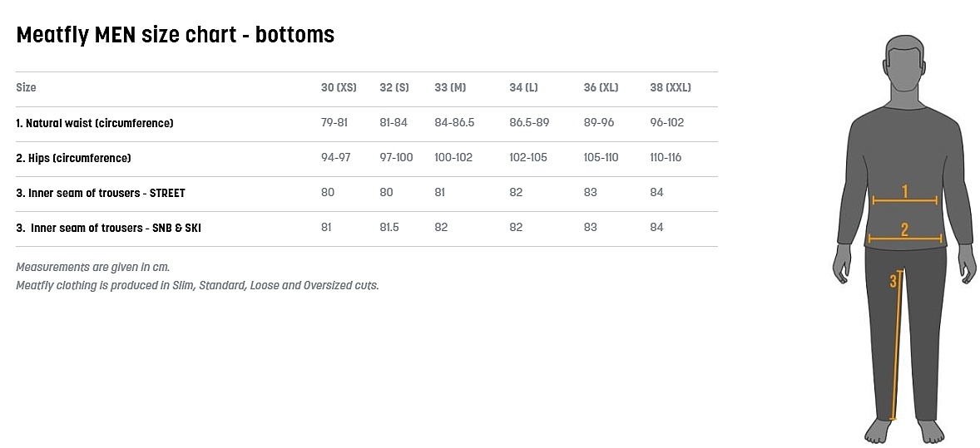Click the 110-116 hips measurement cell
Screen dimensions: 980x448
[666, 158]
